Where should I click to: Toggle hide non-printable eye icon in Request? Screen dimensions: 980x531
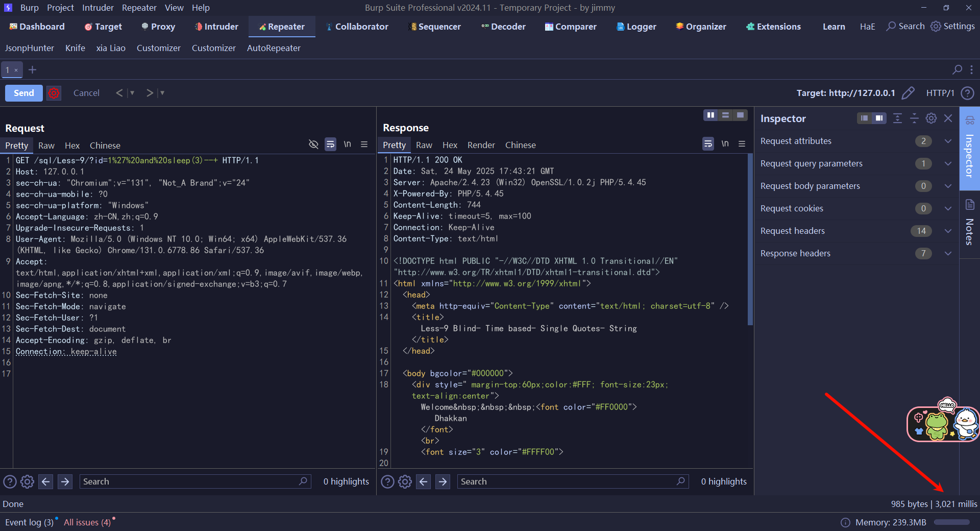click(313, 144)
